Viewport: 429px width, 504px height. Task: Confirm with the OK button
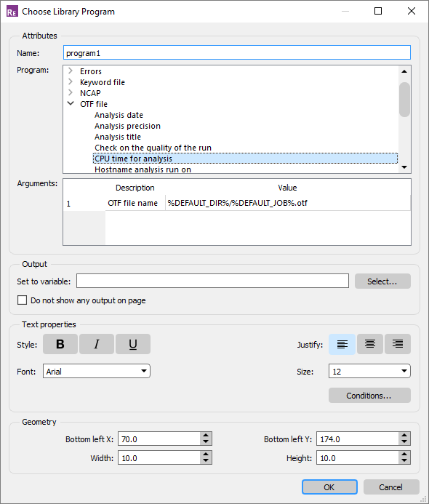coord(329,487)
